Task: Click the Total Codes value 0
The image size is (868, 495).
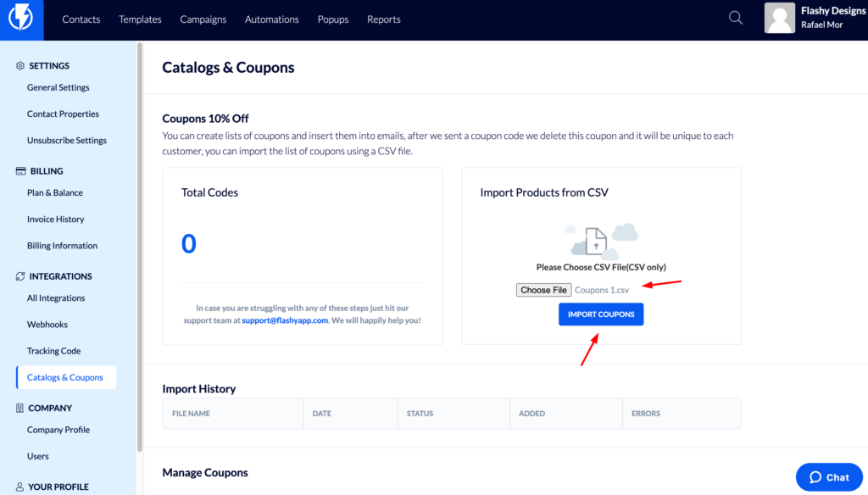Action: click(189, 243)
